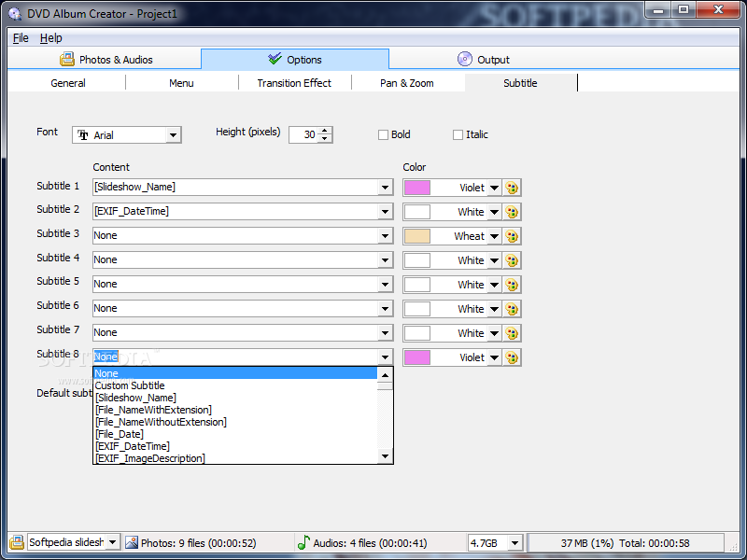Click the slideshow icon in the status bar

pyautogui.click(x=17, y=542)
